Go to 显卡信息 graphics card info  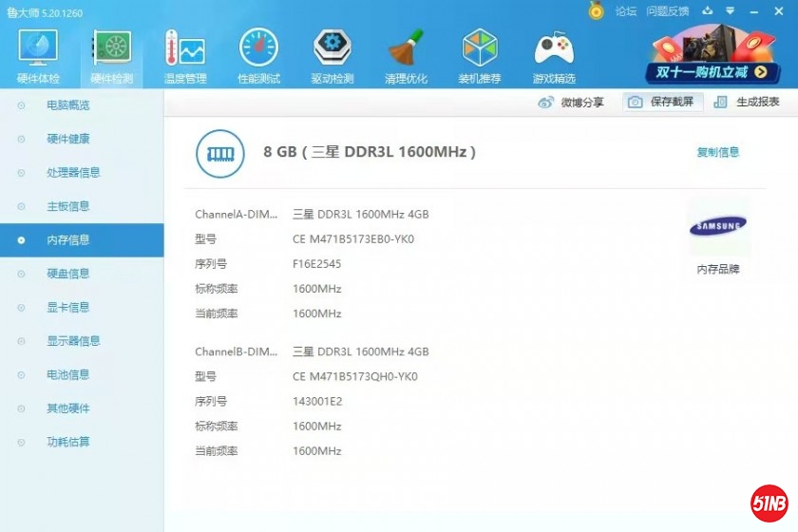[x=68, y=308]
